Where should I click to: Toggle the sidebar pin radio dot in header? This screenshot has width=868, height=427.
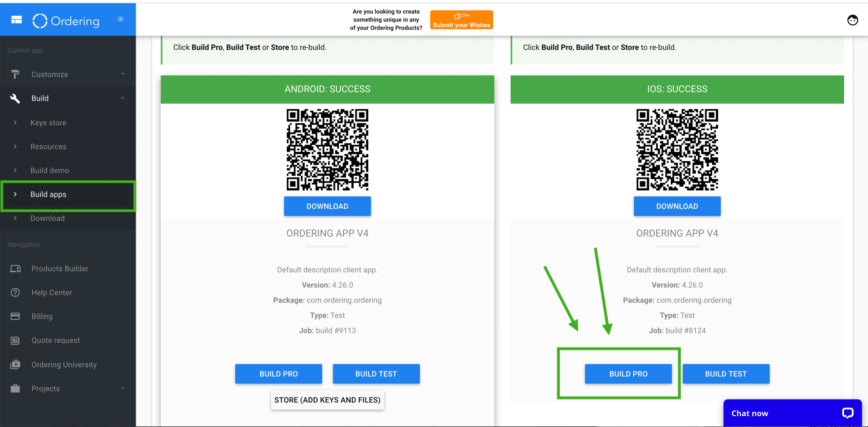tap(121, 19)
